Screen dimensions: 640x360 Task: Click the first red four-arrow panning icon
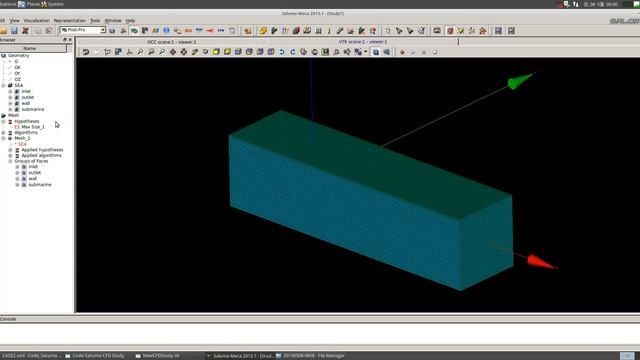click(x=173, y=52)
